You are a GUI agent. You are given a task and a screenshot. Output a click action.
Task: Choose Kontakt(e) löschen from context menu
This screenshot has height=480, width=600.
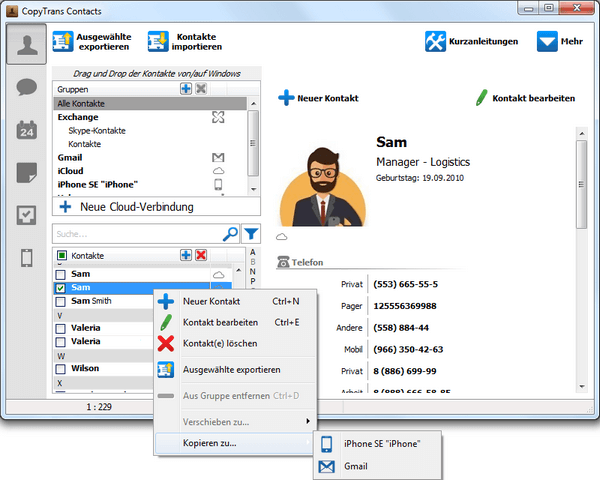coord(235,343)
